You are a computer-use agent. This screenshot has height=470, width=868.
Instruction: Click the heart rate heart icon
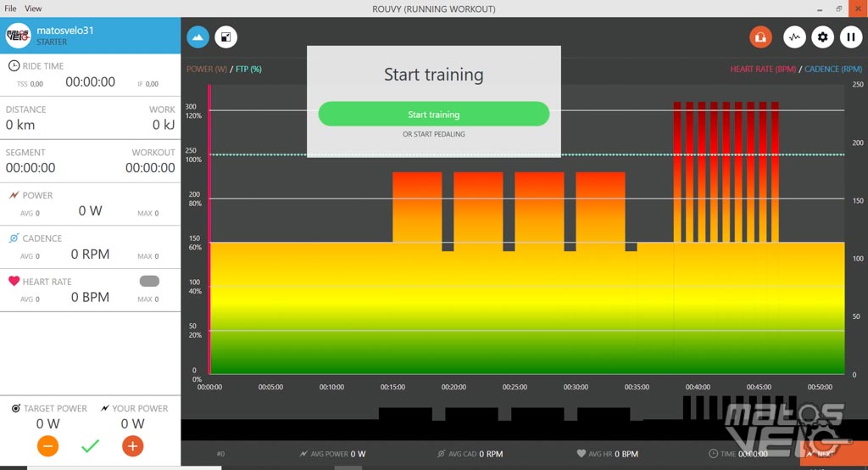pyautogui.click(x=14, y=281)
